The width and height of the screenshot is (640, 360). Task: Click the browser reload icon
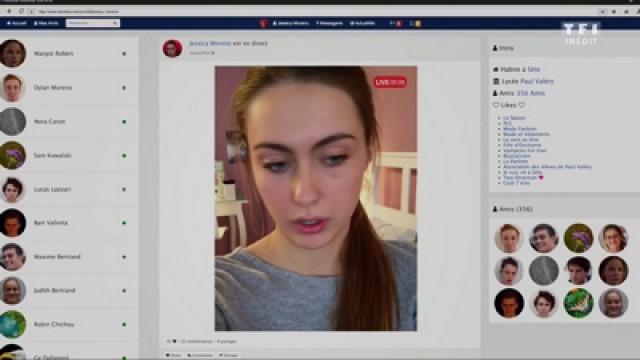tap(21, 11)
